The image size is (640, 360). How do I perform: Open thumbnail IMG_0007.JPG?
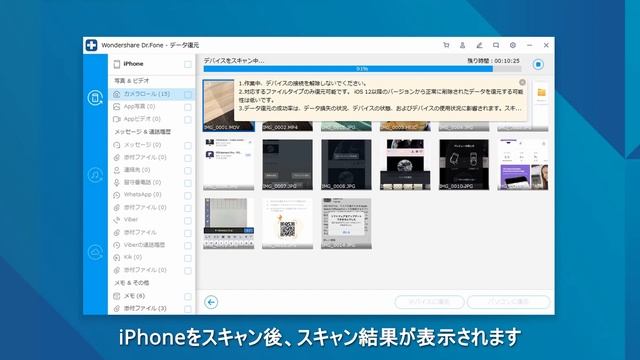[287, 164]
